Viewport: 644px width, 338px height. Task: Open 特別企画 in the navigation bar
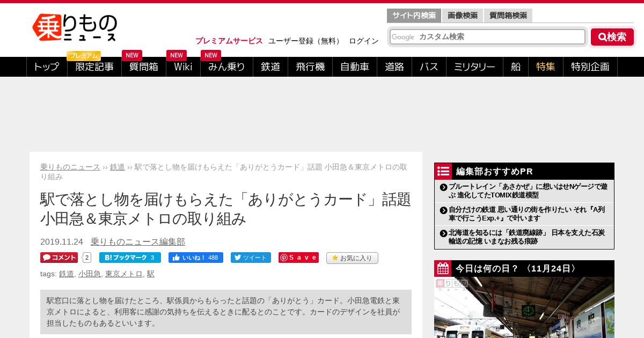coord(590,67)
